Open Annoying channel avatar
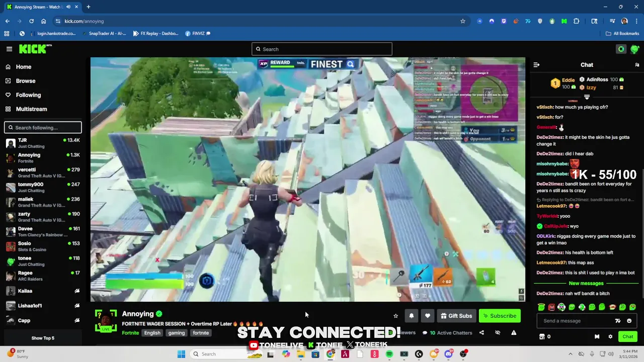The image size is (644, 362). click(x=106, y=320)
